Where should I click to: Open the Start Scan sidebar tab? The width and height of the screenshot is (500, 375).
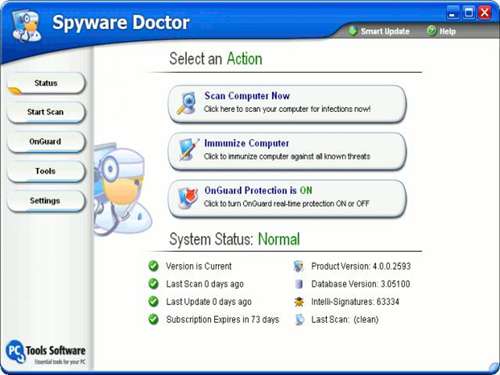(46, 112)
